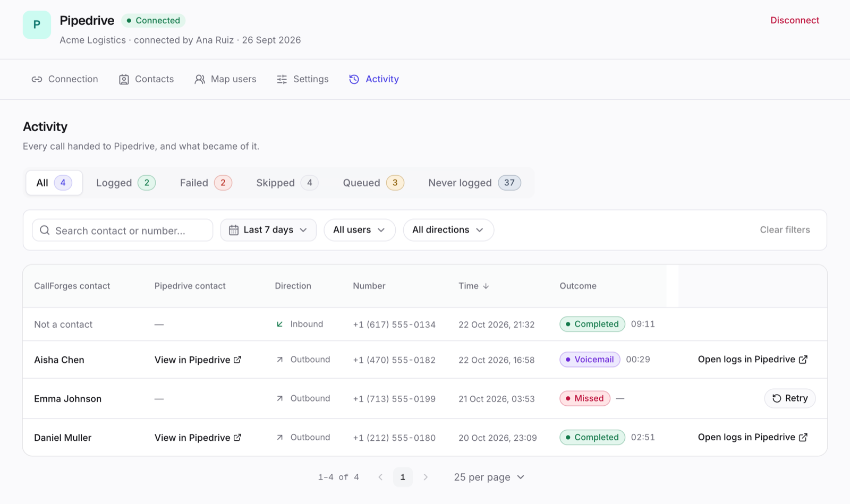Image resolution: width=850 pixels, height=504 pixels.
Task: Click external-link icon of Daniel Muller's Open logs
Action: click(x=803, y=437)
